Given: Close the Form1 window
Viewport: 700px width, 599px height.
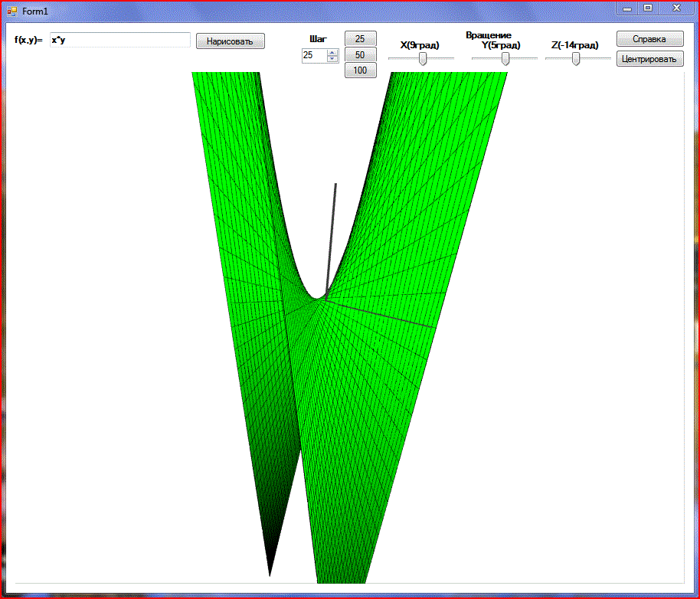Looking at the screenshot, I should point(676,8).
